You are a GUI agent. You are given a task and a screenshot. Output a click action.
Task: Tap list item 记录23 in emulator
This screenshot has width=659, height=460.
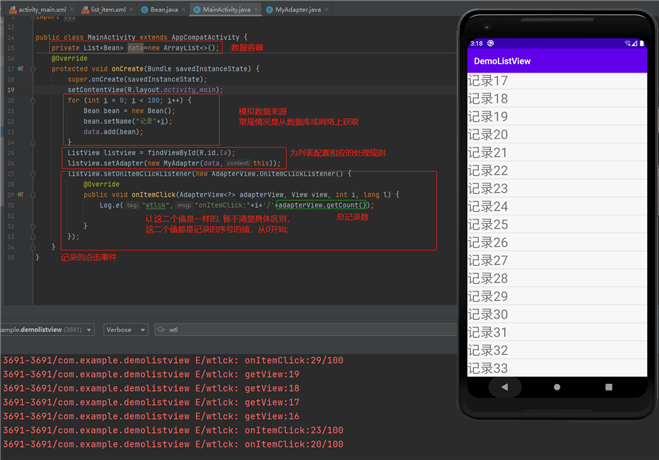pyautogui.click(x=557, y=189)
